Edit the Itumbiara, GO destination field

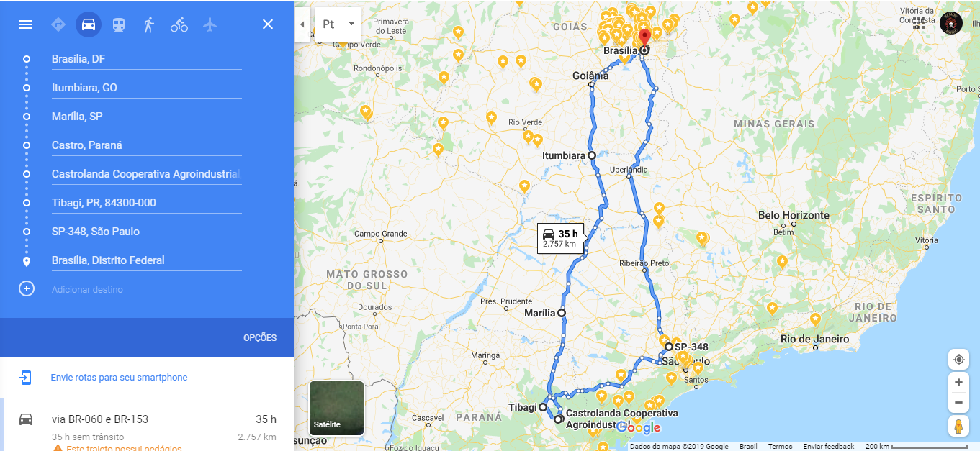tap(147, 88)
